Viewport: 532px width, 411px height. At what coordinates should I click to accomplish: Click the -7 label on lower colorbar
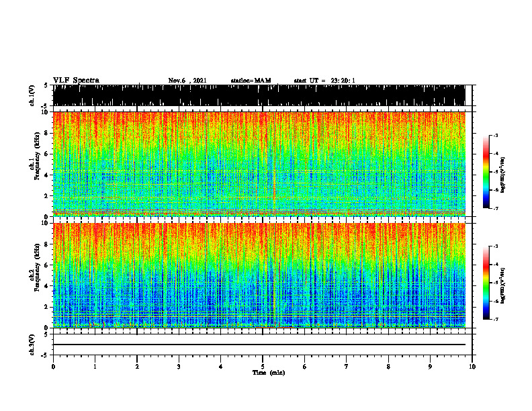(494, 319)
